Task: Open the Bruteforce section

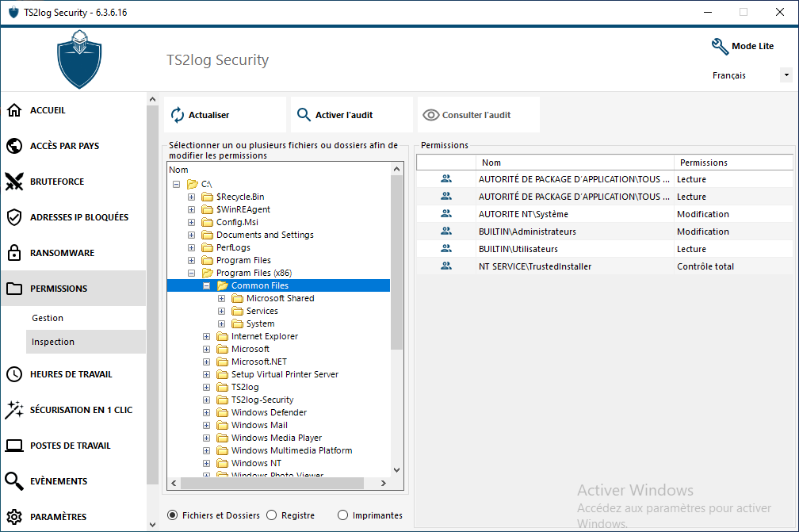Action: click(74, 182)
